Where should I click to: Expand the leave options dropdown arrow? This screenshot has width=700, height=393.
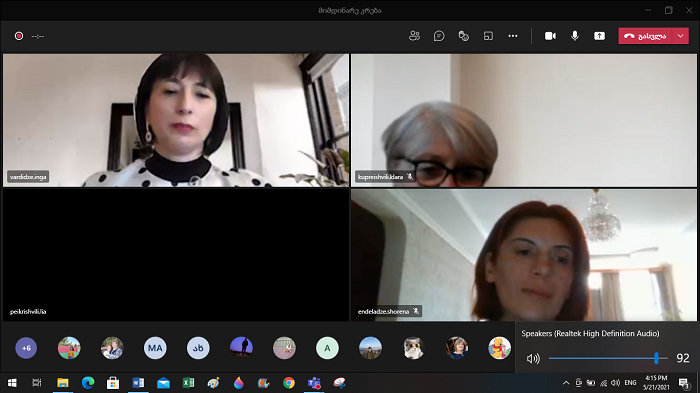(680, 36)
